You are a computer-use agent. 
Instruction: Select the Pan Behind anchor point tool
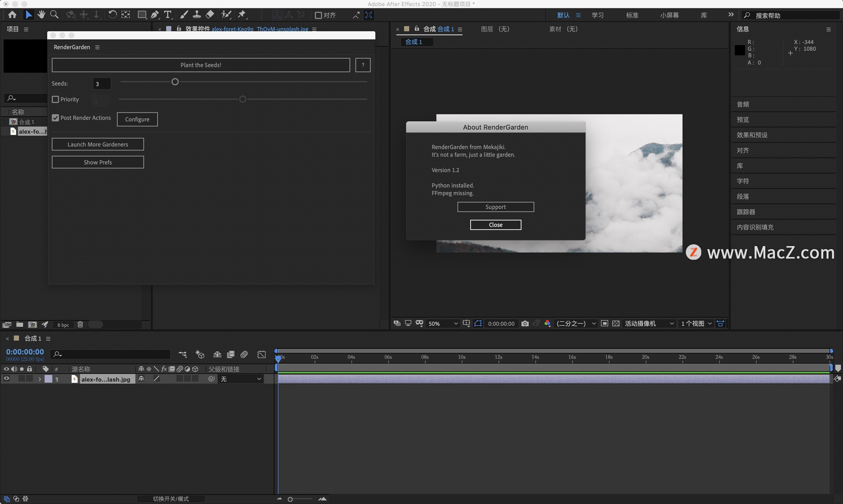point(126,15)
